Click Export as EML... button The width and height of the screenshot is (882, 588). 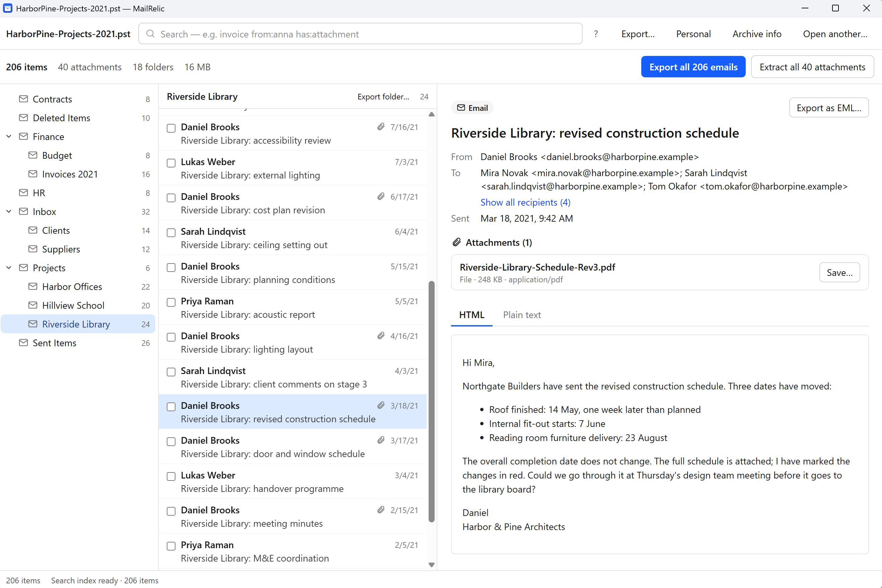tap(829, 108)
